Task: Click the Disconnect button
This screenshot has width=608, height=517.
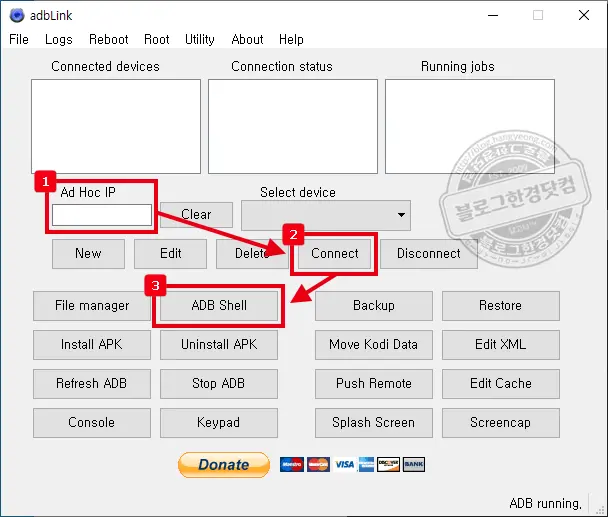Action: click(428, 254)
